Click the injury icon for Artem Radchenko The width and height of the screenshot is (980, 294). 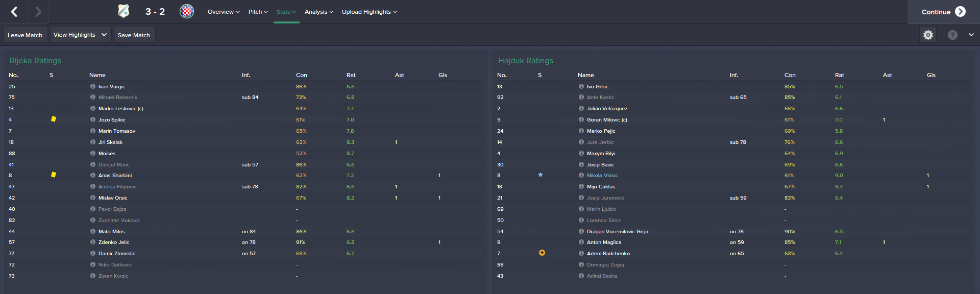tap(542, 253)
